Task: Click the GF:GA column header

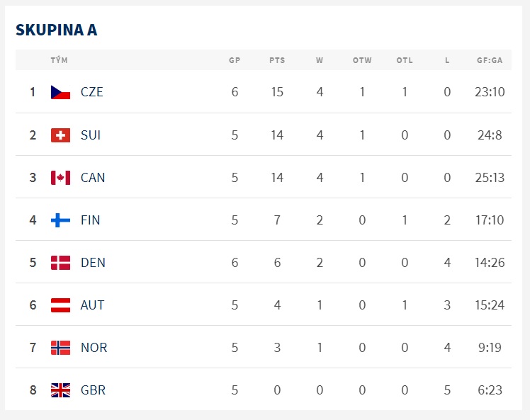Action: pyautogui.click(x=490, y=60)
